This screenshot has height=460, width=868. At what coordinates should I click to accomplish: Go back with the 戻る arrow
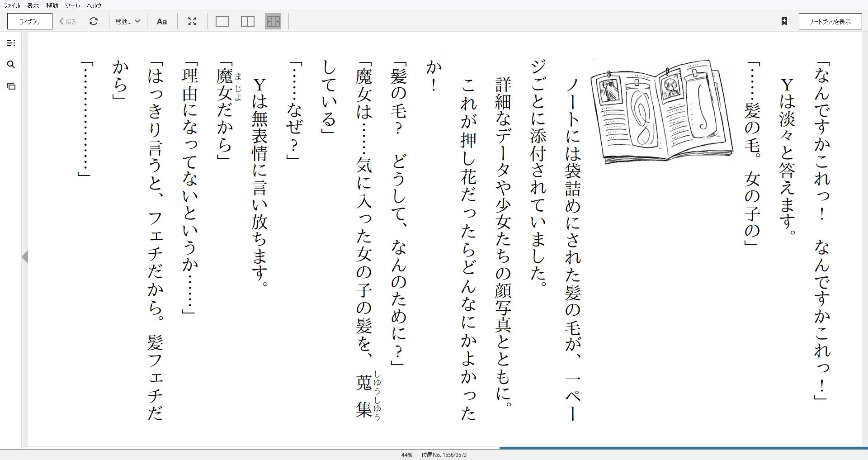pos(68,21)
